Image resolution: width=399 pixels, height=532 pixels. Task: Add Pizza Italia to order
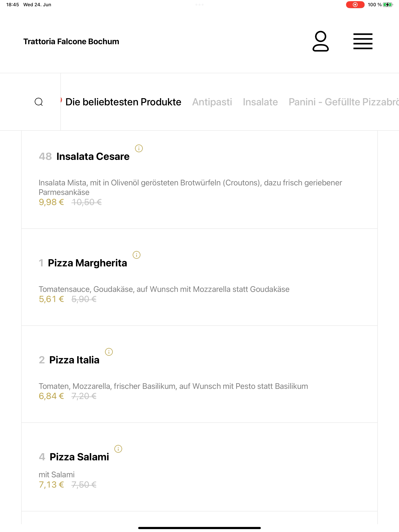point(199,374)
